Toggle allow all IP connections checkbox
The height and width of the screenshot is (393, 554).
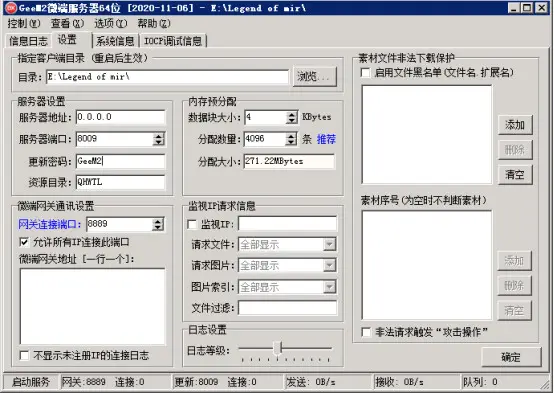(x=24, y=242)
